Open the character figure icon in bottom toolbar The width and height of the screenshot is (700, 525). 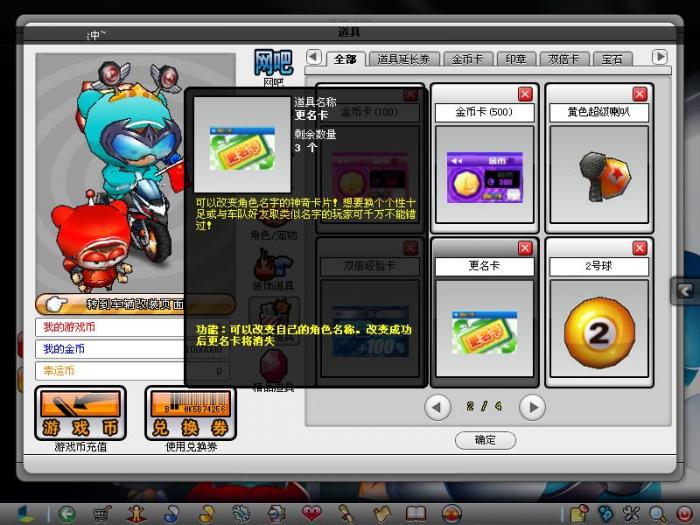click(x=137, y=514)
